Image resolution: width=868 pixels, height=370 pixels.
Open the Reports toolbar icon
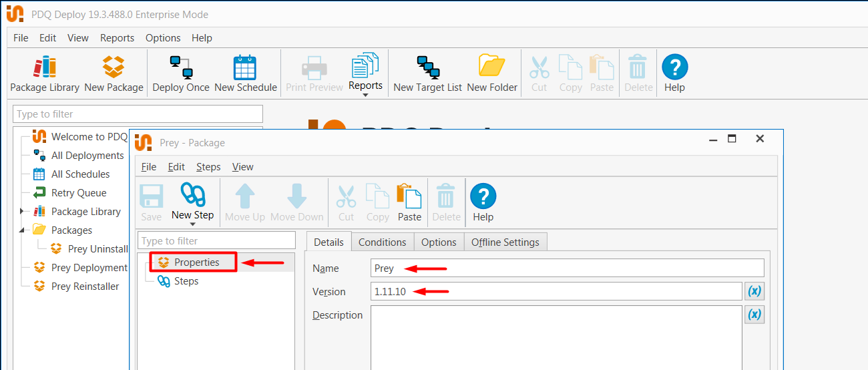pyautogui.click(x=365, y=67)
